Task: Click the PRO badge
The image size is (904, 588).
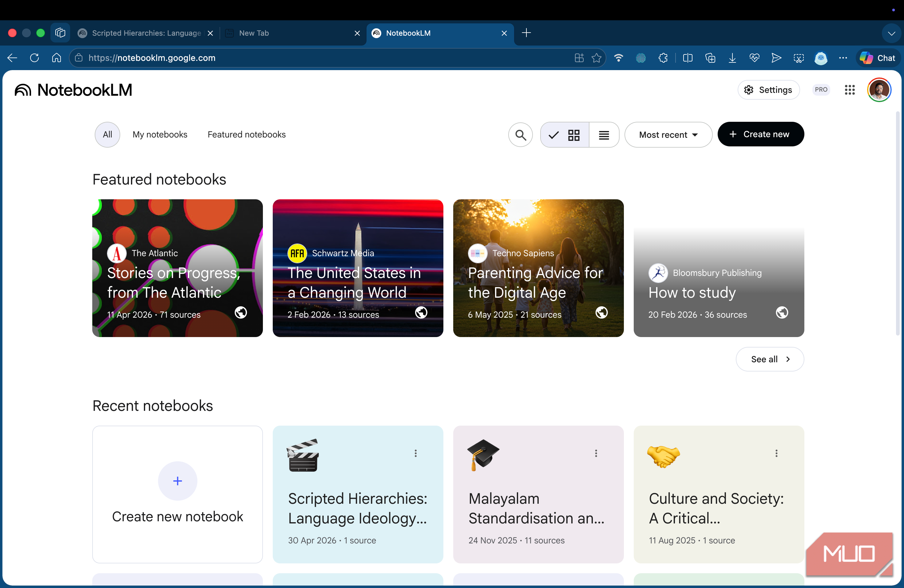Action: pyautogui.click(x=821, y=89)
